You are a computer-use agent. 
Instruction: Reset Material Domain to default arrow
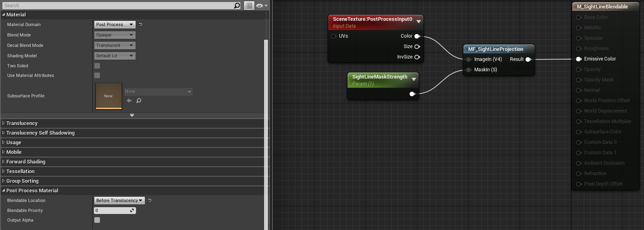click(140, 24)
